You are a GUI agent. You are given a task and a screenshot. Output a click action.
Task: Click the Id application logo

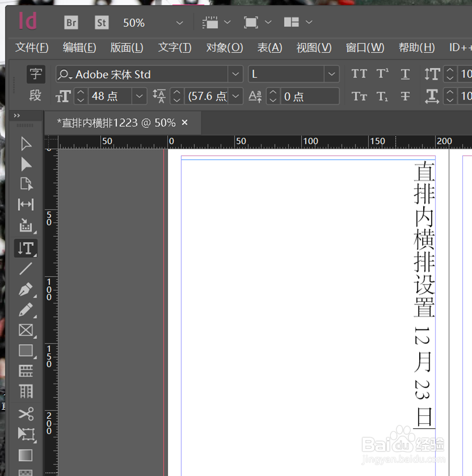pos(28,21)
